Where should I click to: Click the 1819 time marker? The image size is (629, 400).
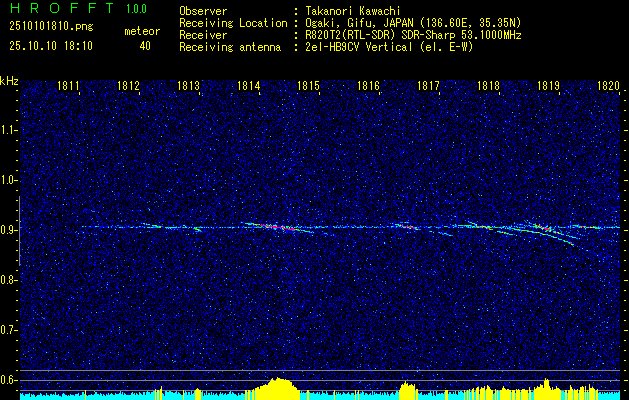(549, 85)
